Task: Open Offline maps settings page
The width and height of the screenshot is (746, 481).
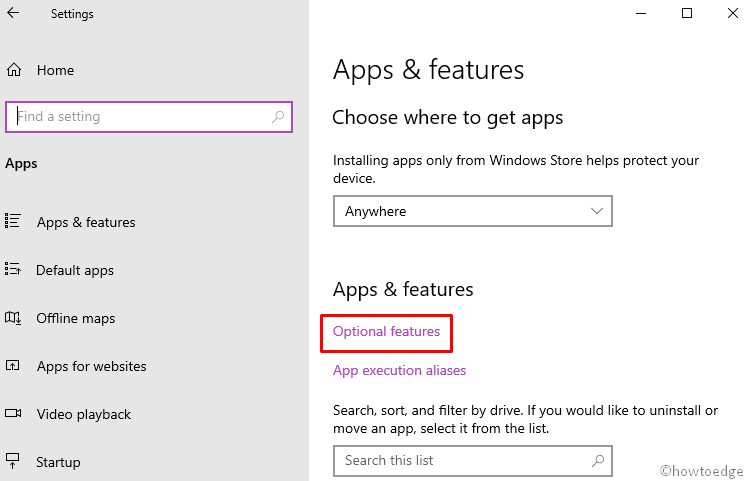Action: pos(76,318)
